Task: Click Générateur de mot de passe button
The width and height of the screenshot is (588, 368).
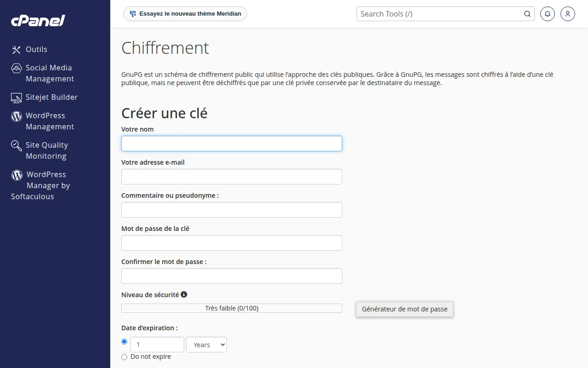Action: pyautogui.click(x=405, y=309)
